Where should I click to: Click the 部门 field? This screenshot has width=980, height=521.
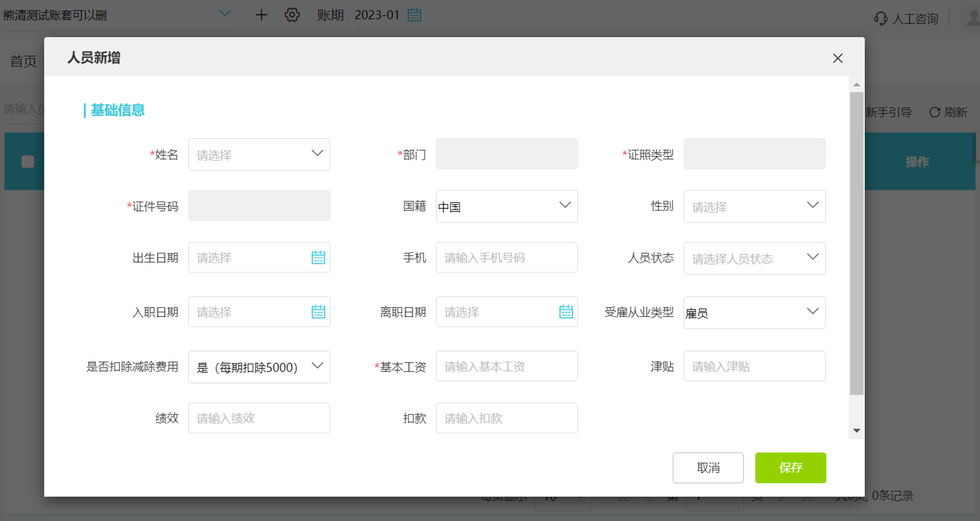click(x=506, y=154)
